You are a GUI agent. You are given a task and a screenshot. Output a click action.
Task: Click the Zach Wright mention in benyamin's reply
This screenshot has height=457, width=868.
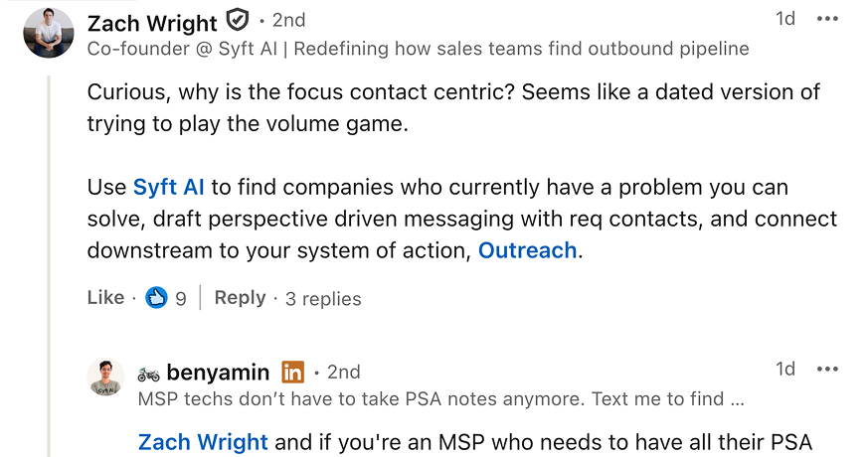(203, 442)
